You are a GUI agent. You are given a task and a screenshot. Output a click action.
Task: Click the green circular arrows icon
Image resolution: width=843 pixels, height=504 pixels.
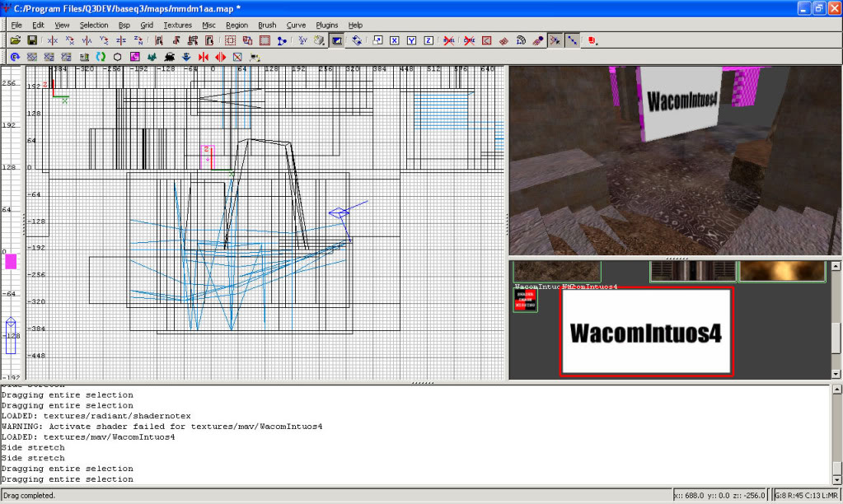[x=101, y=57]
